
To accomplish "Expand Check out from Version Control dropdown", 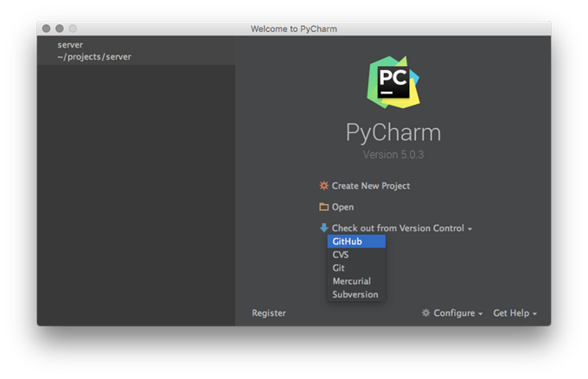I will 401,228.
